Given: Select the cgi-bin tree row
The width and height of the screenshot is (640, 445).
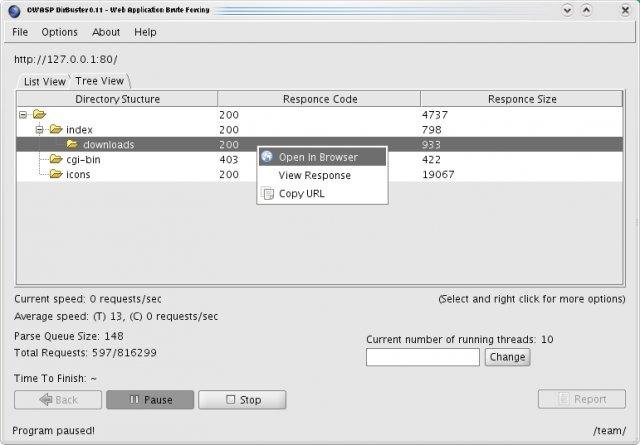Looking at the screenshot, I should point(320,160).
